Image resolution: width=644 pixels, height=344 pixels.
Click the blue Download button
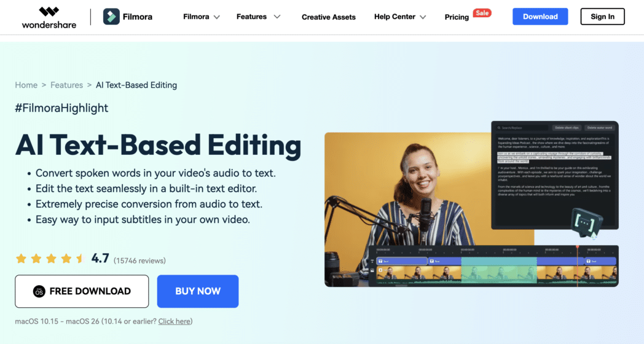[540, 17]
